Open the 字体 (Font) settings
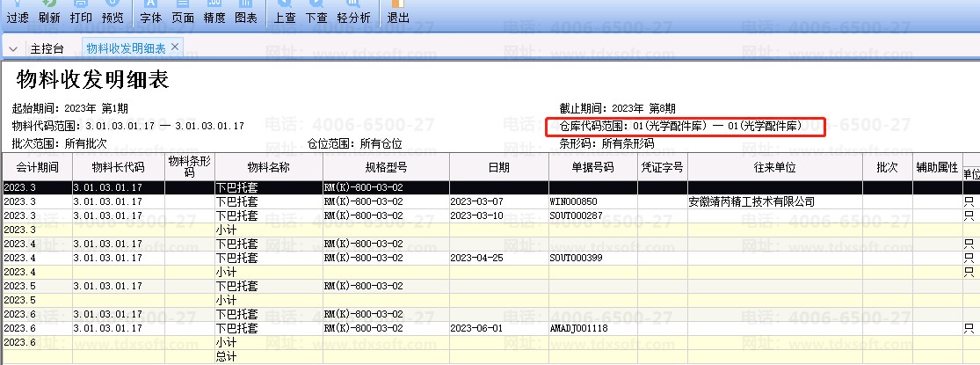 [151, 12]
